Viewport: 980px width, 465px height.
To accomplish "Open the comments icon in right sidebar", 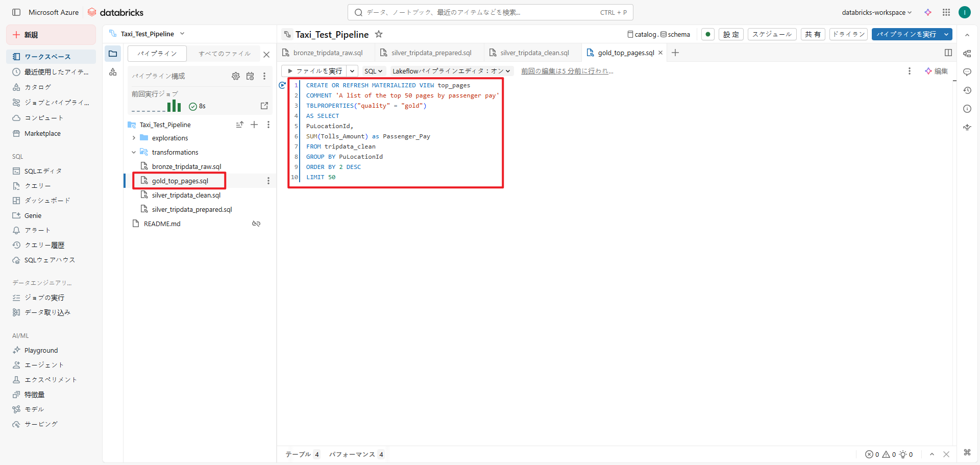I will [x=967, y=72].
